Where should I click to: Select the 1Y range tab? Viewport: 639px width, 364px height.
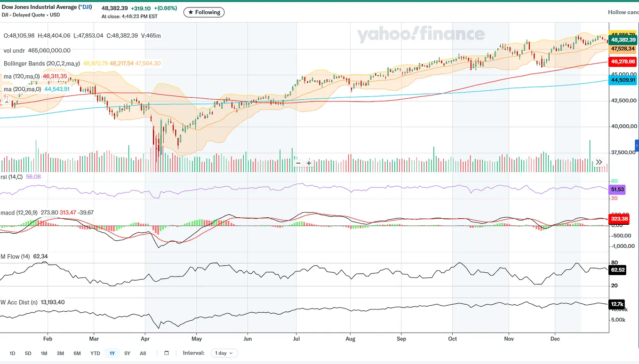(112, 353)
